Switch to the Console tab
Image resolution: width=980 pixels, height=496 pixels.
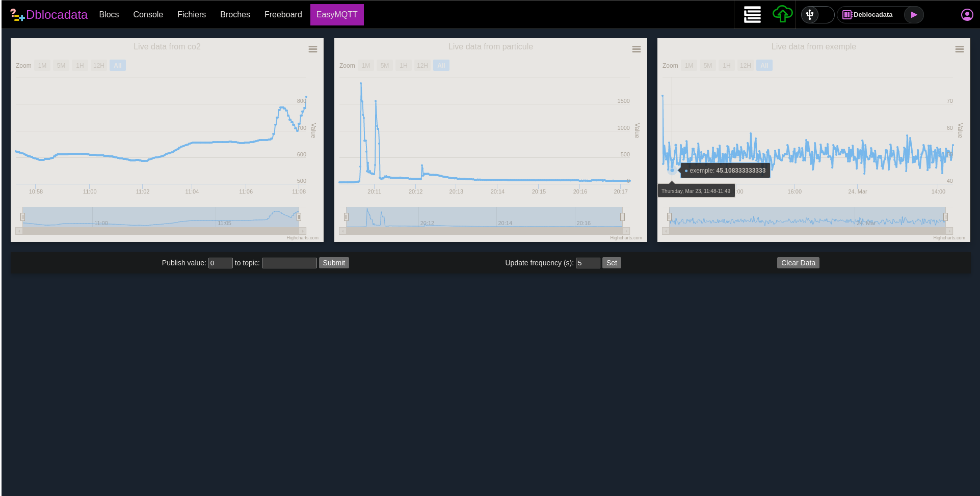(x=148, y=15)
